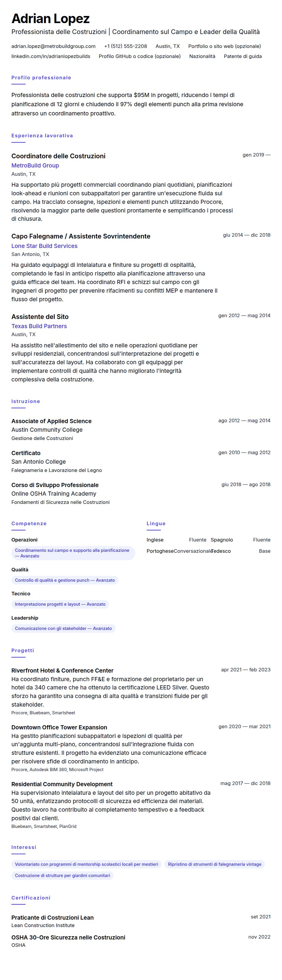The image size is (282, 980).
Task: Click Lean Construction Institute issuer
Action: (43, 925)
